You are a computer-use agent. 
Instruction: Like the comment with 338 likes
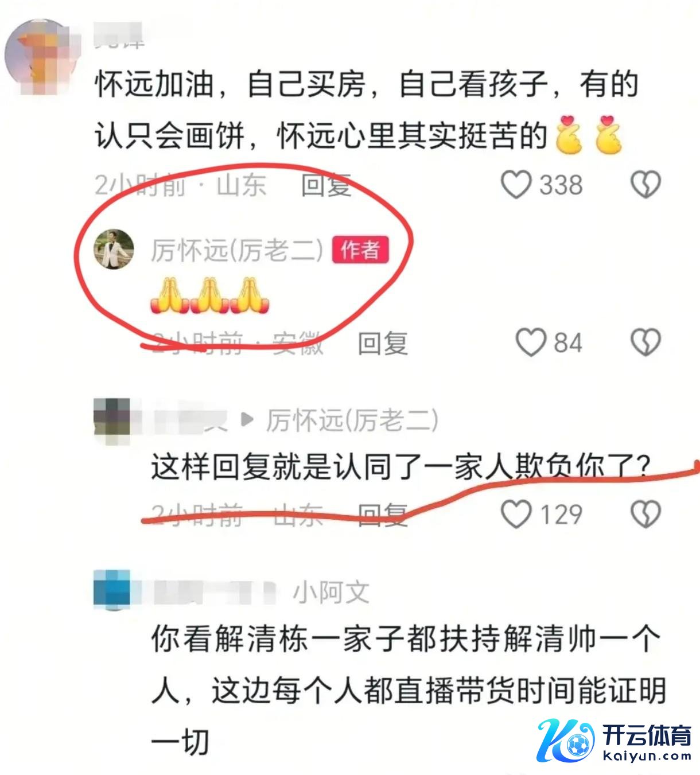[x=516, y=185]
